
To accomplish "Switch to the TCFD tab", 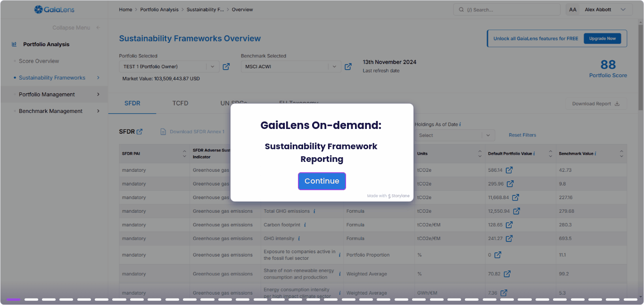I will point(180,104).
